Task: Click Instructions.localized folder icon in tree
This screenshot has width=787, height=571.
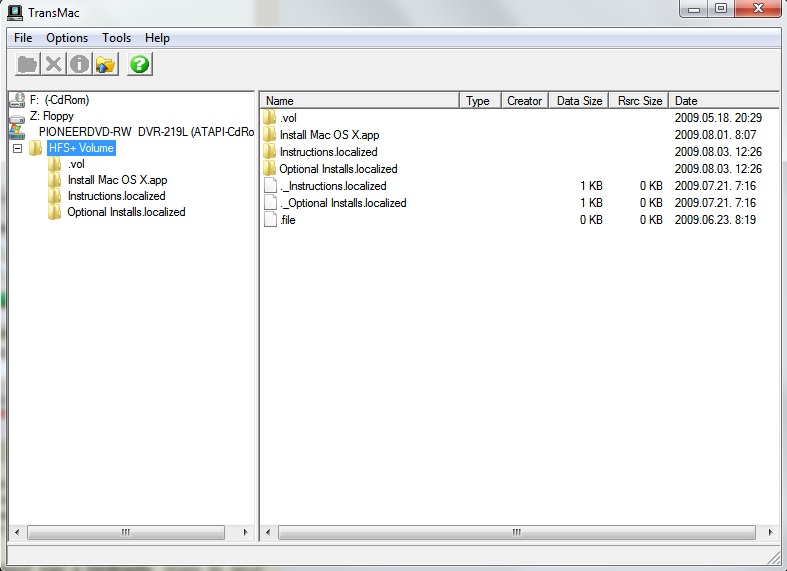Action: click(55, 196)
